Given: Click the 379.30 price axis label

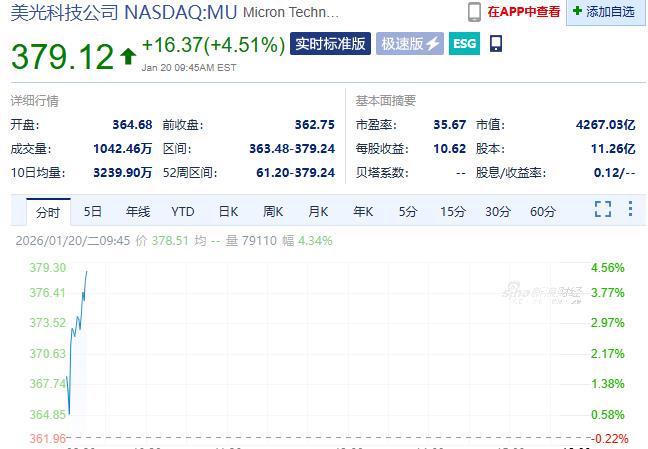Looking at the screenshot, I should (48, 267).
